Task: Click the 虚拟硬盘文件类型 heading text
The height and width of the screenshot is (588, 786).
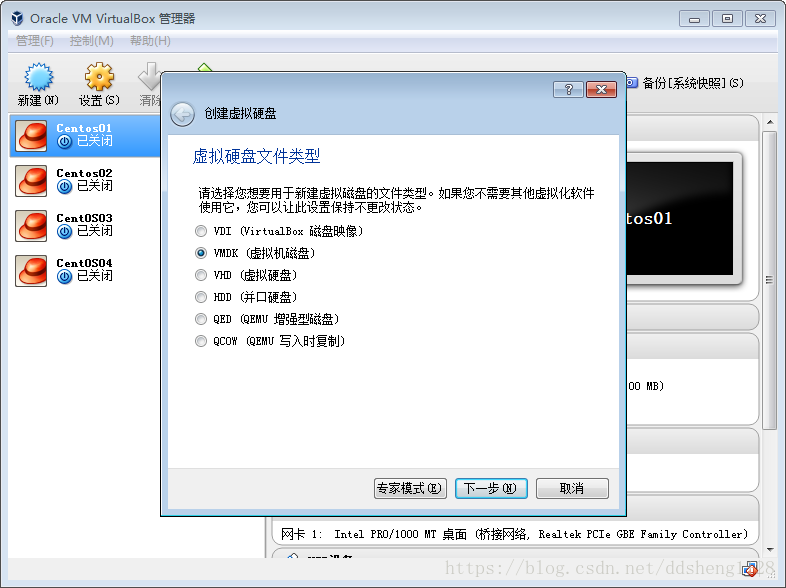Action: pyautogui.click(x=256, y=156)
